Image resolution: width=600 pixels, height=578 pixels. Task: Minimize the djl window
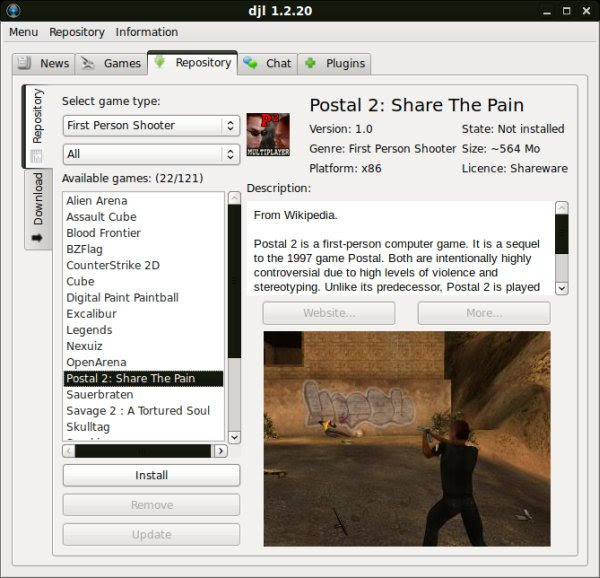click(x=547, y=11)
